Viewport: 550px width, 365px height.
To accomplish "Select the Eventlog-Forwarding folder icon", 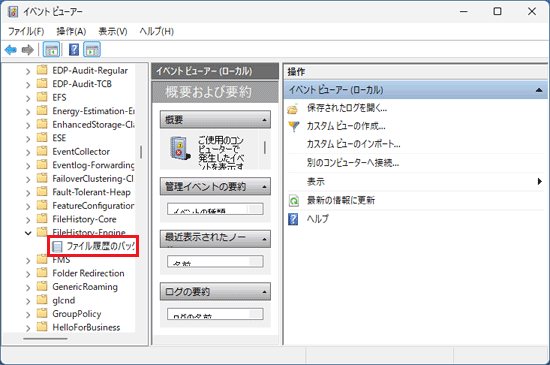I will [42, 165].
